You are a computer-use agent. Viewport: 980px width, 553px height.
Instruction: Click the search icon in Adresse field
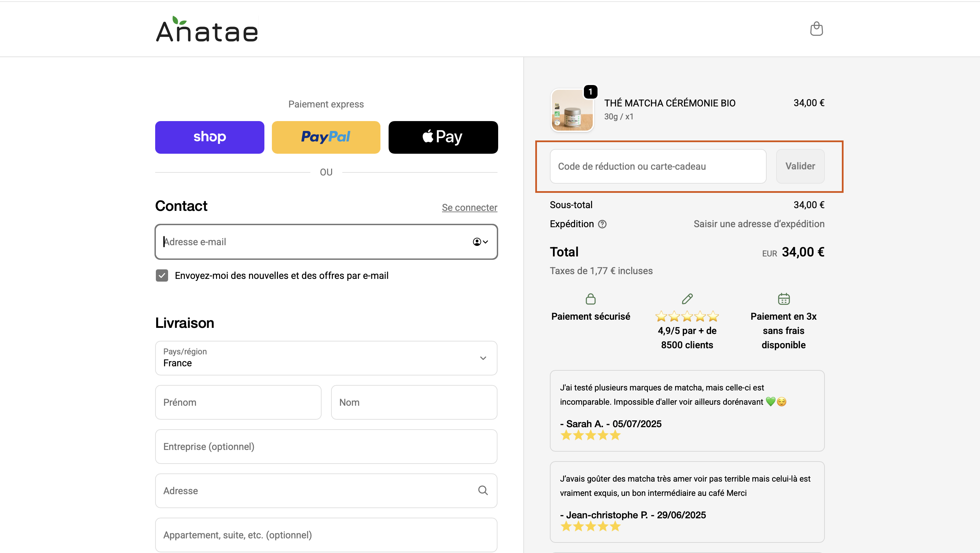click(x=483, y=490)
